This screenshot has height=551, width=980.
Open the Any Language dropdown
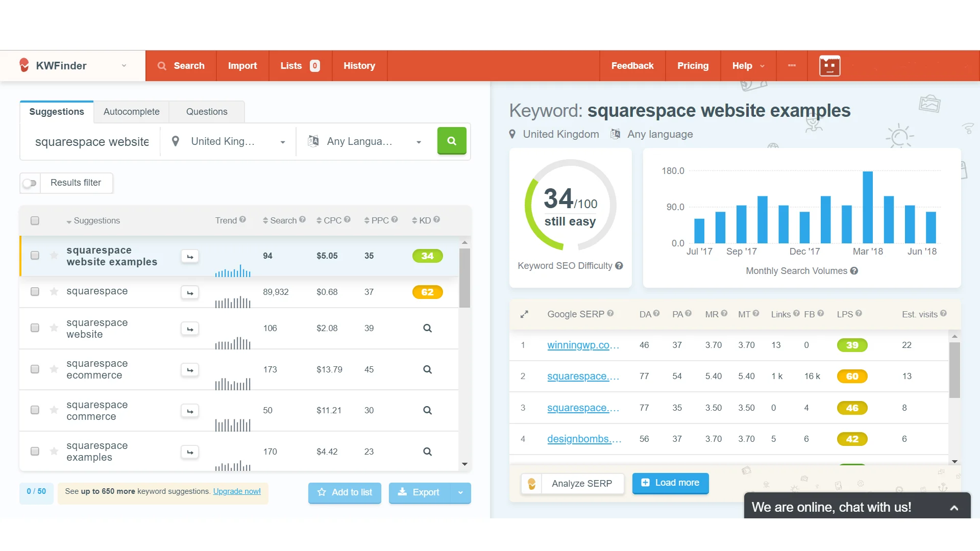(x=365, y=141)
